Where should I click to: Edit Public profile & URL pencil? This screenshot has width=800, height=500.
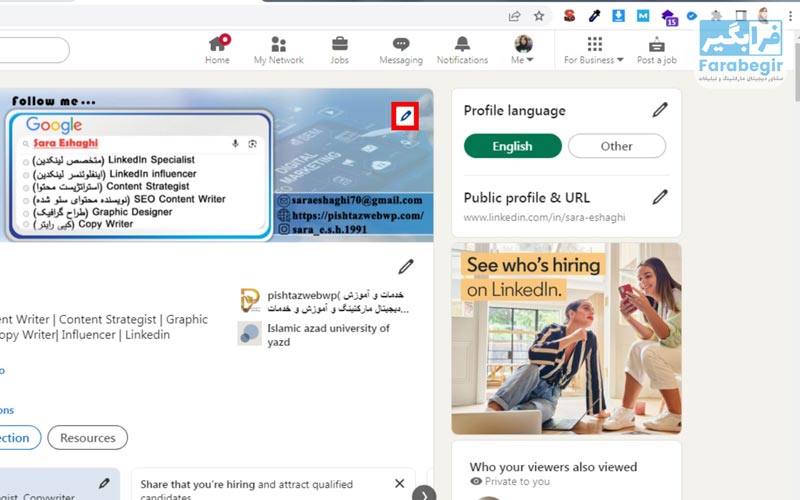pos(660,197)
